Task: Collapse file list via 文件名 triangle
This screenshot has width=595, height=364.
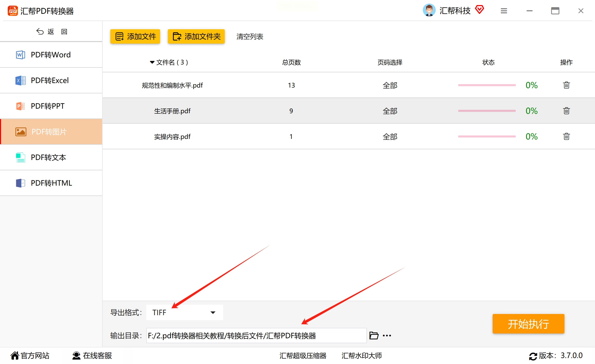Action: point(152,62)
